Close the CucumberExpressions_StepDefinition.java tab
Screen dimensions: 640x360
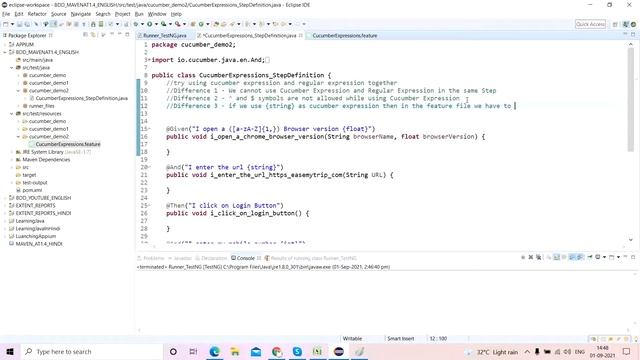[301, 36]
